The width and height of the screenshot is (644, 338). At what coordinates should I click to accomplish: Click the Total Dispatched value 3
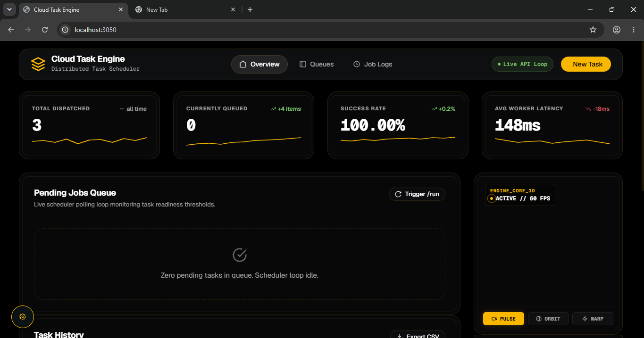(x=37, y=125)
